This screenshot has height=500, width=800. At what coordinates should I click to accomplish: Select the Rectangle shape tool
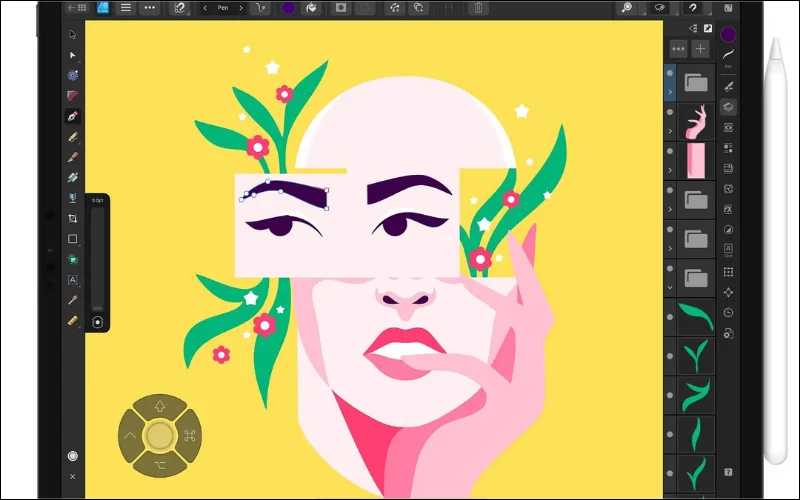(x=72, y=239)
